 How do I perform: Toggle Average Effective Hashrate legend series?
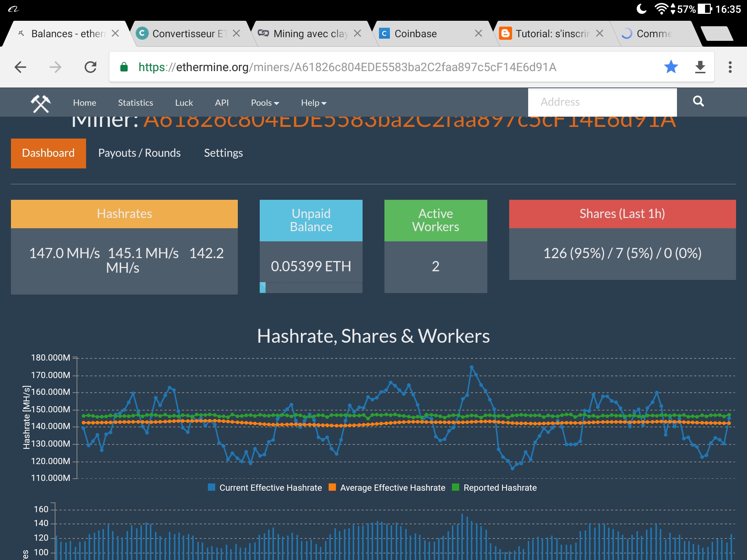387,488
